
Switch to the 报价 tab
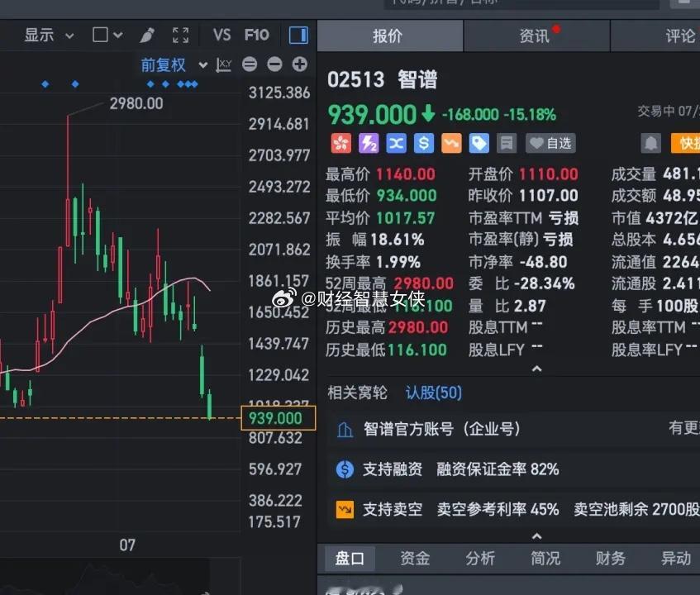390,36
